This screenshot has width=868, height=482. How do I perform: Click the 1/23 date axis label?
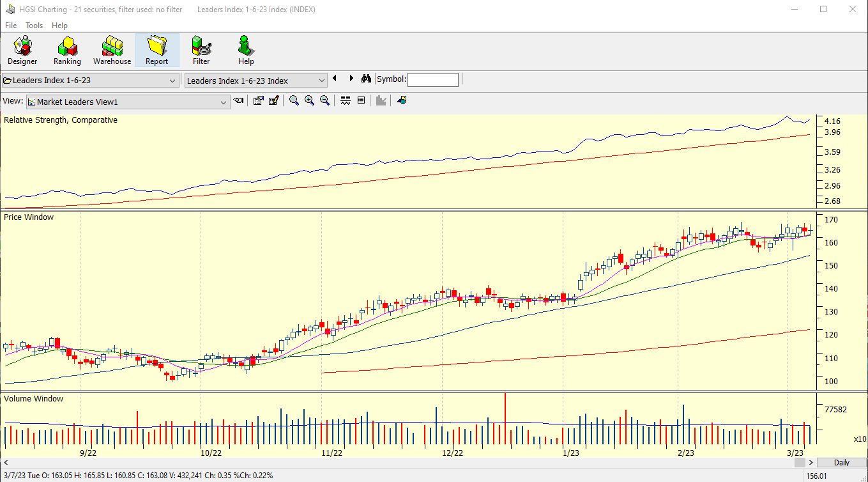point(571,453)
